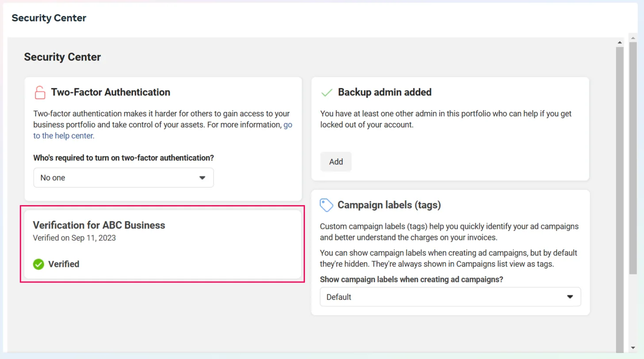Click the blue tag icon for Campaign labels

[326, 205]
